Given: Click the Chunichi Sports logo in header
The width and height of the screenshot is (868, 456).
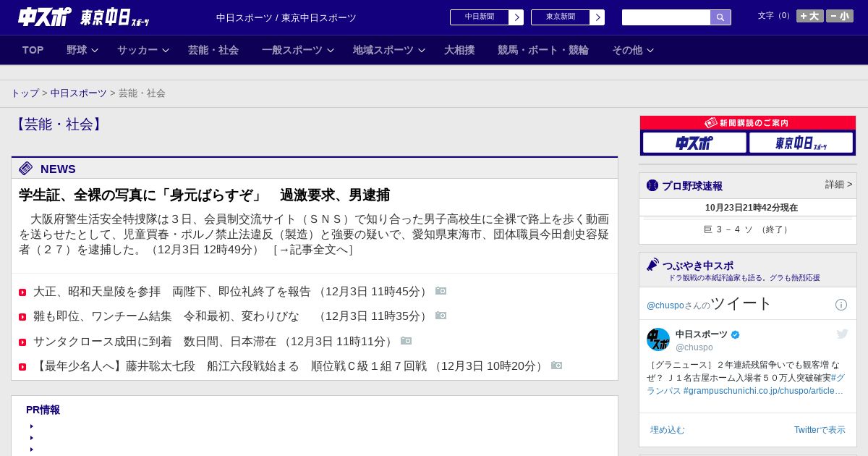Looking at the screenshot, I should click(45, 17).
